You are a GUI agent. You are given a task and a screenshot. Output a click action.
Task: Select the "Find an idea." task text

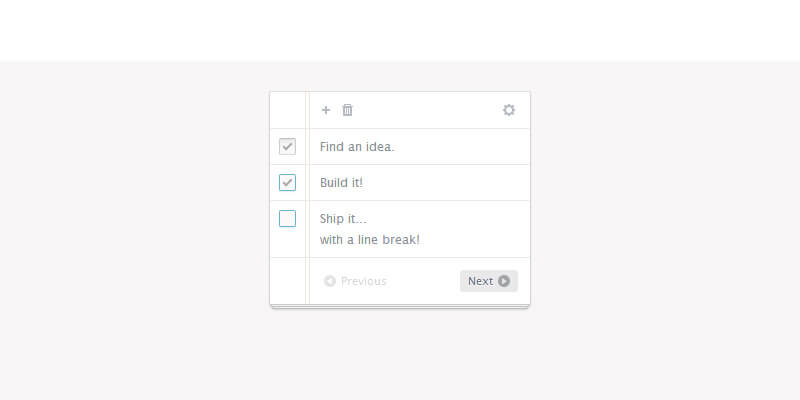click(x=357, y=147)
